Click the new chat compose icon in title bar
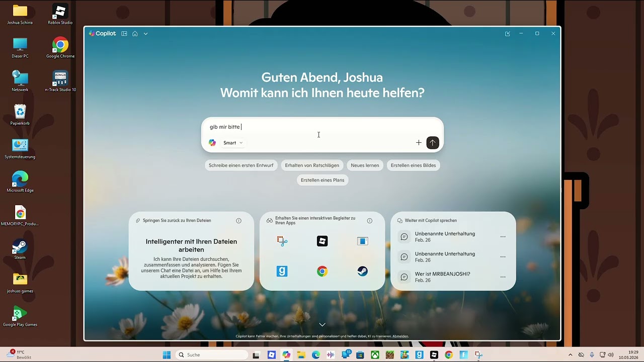 [507, 34]
